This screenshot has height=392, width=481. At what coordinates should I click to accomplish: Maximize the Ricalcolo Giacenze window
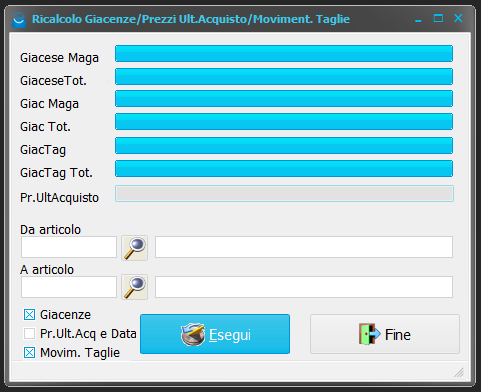(438, 18)
